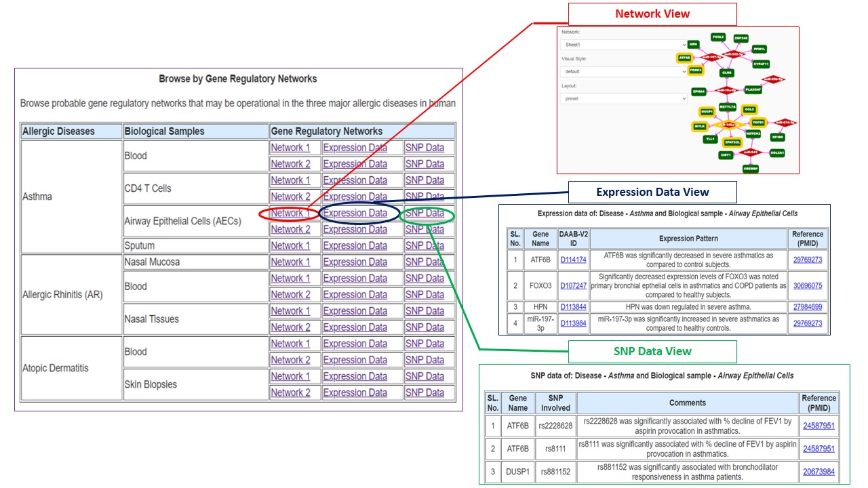This screenshot has height=488, width=868.
Task: Click the DUSP1 highlighted node
Action: [x=707, y=111]
